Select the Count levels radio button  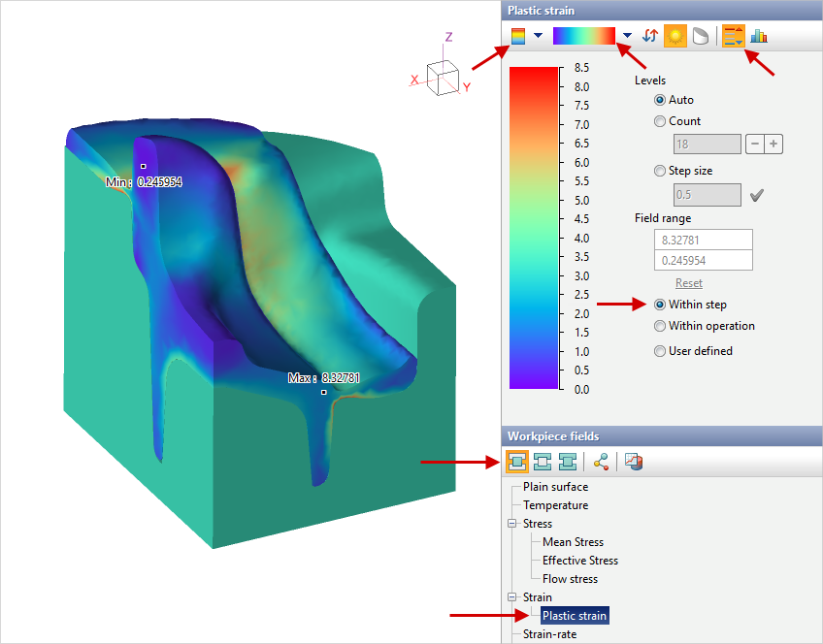click(660, 121)
